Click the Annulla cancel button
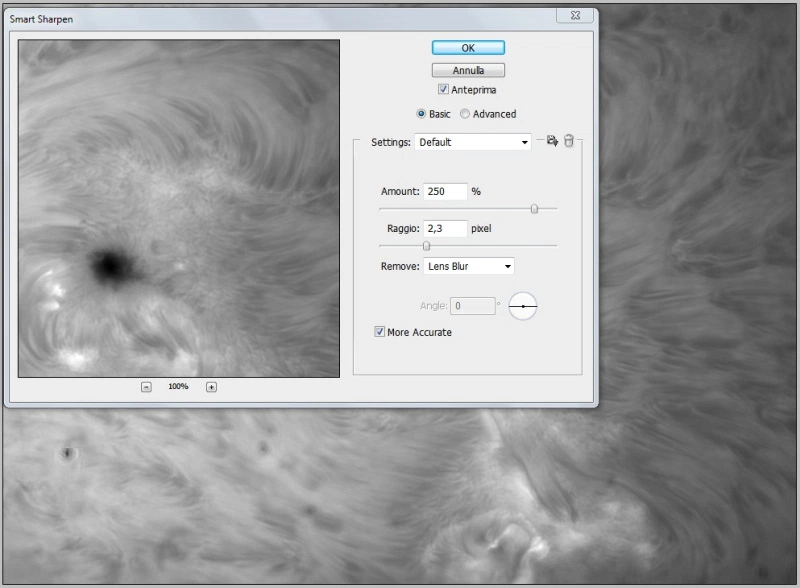 (x=468, y=71)
